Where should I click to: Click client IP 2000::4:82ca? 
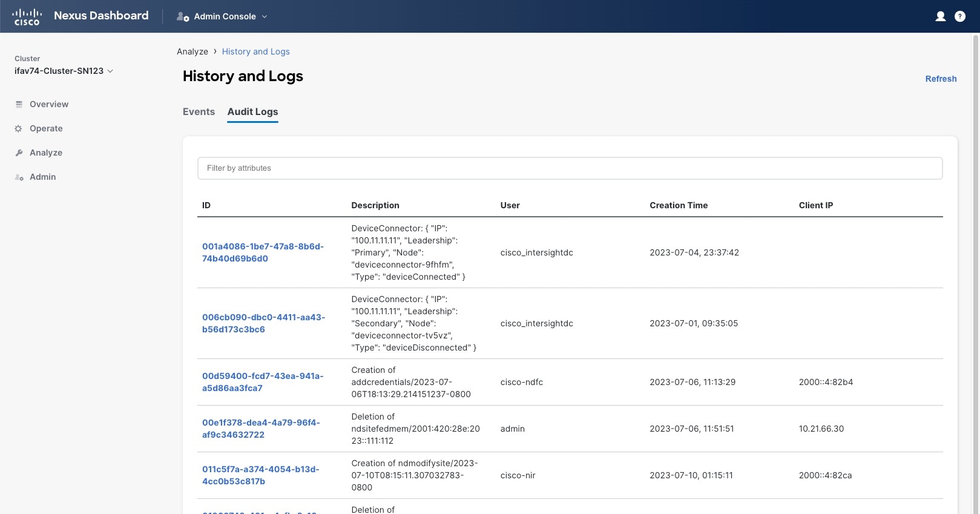[x=825, y=475]
